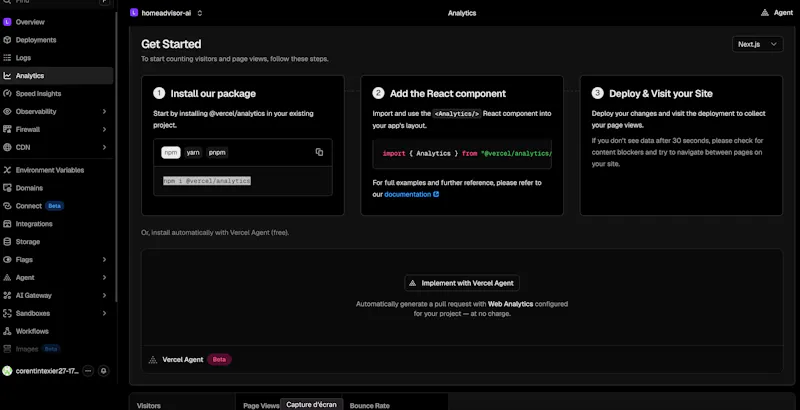Expand the CDN sidebar section

104,147
